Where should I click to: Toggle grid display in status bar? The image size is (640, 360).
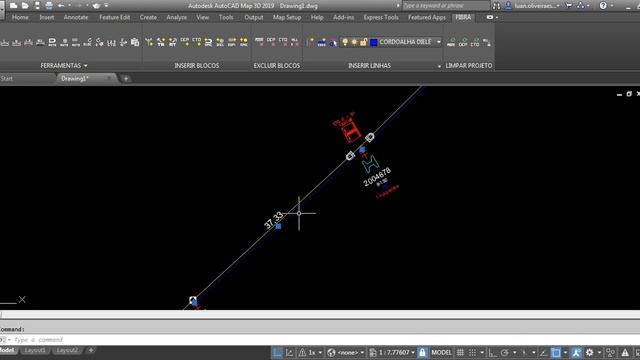point(460,352)
